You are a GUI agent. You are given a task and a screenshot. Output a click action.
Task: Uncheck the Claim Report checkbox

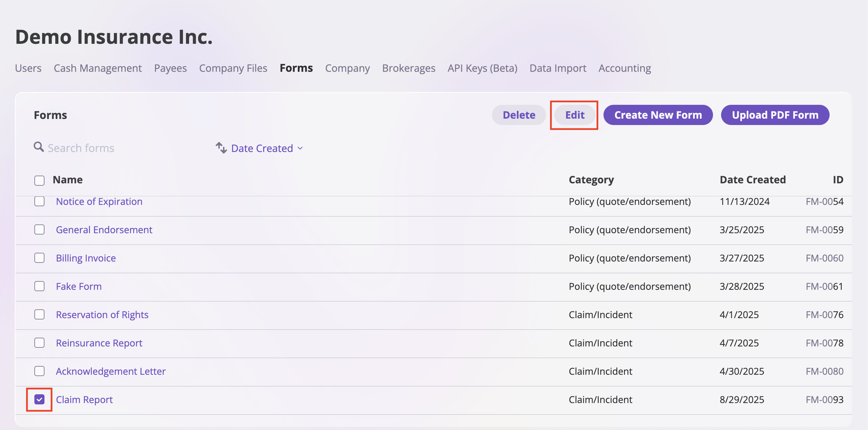(39, 400)
